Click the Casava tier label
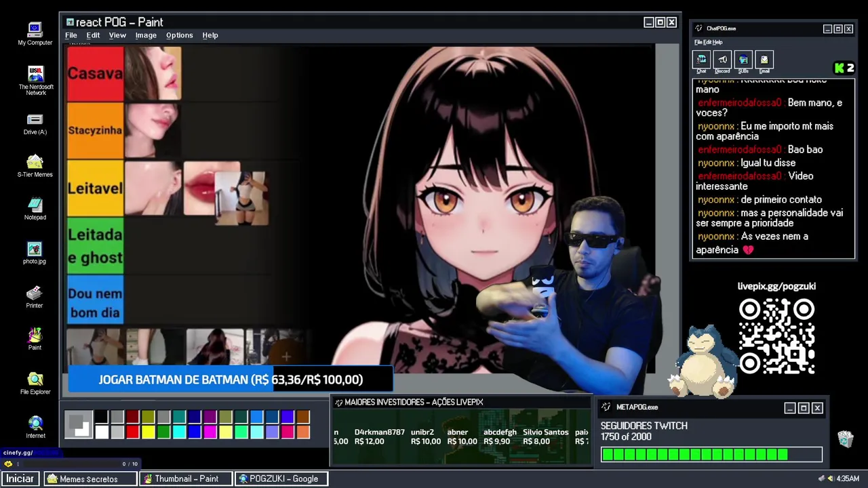 [x=95, y=73]
